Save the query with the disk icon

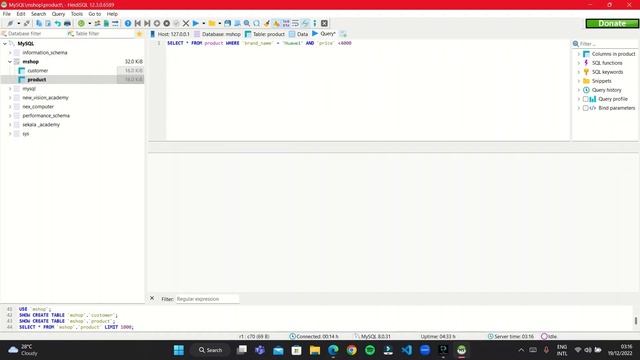tap(227, 23)
